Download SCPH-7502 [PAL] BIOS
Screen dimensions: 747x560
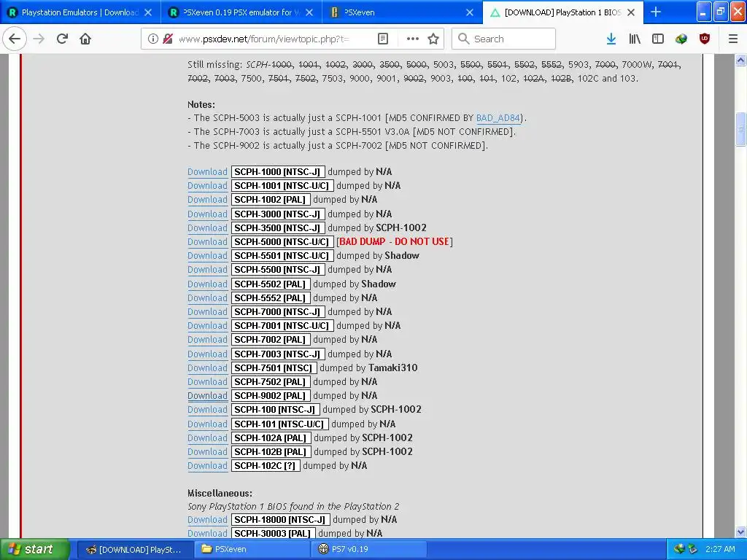click(207, 382)
